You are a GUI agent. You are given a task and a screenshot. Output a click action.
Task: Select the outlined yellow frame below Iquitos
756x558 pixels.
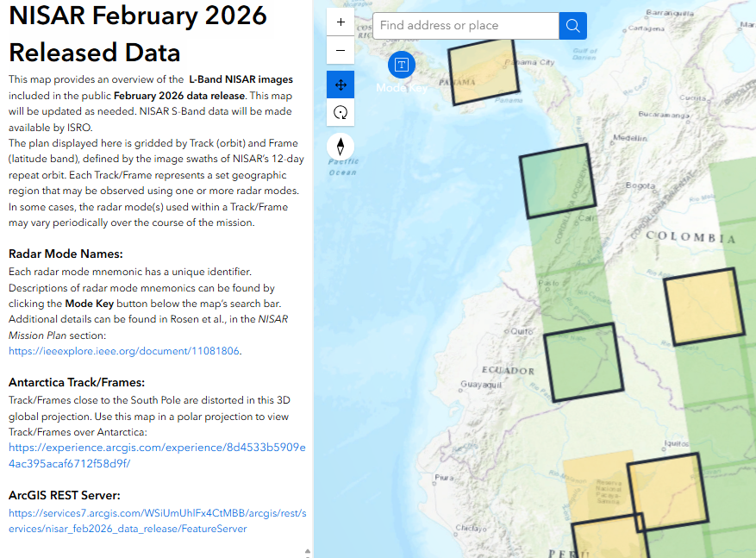668,492
